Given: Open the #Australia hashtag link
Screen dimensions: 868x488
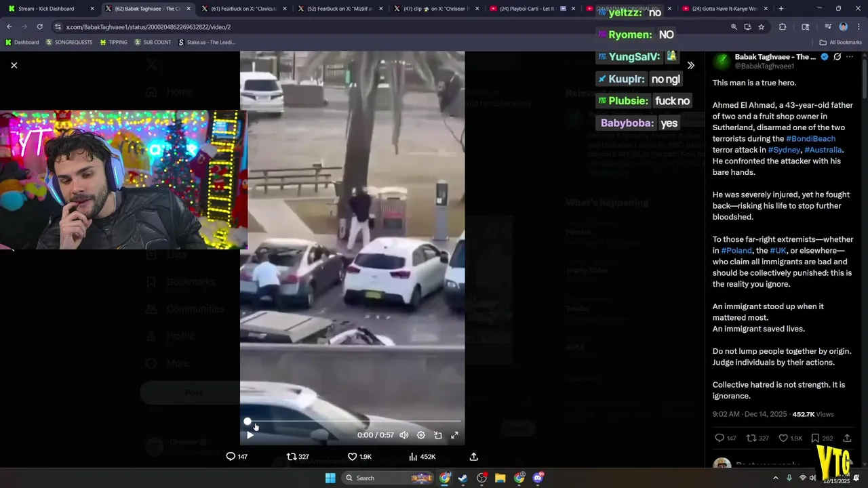Looking at the screenshot, I should pos(823,150).
